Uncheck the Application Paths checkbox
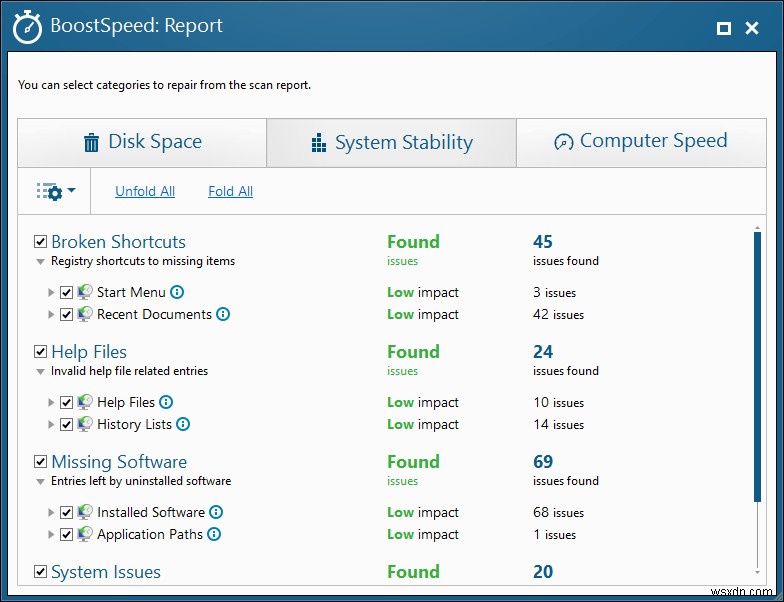 (66, 534)
